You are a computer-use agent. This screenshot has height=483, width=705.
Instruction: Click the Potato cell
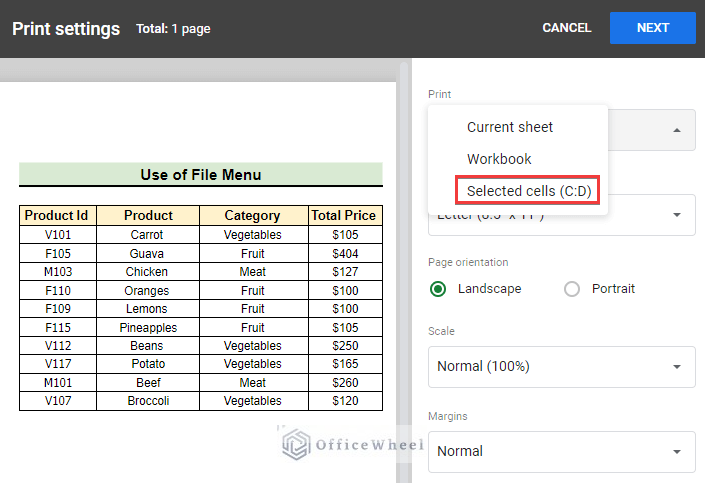click(x=148, y=364)
